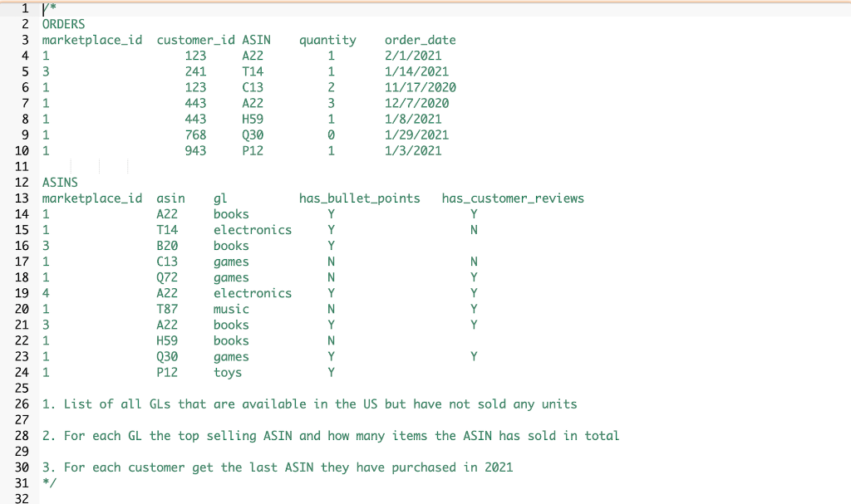The height and width of the screenshot is (504, 851).
Task: Click the has_bullet_points column header
Action: [x=359, y=198]
